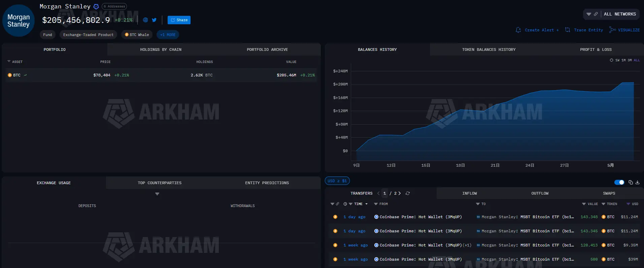Open the Morgan Stanley Twitter profile icon
Viewport: 644px width, 268px height.
pos(154,20)
